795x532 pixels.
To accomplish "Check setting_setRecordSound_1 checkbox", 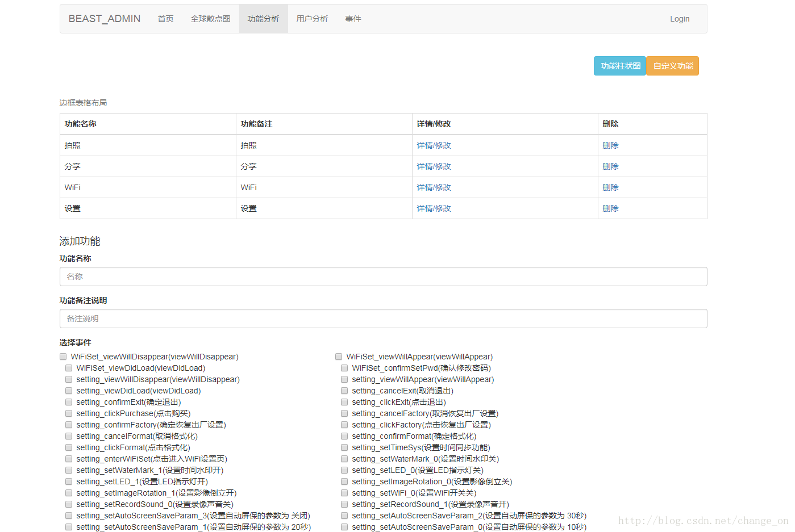I will click(344, 504).
